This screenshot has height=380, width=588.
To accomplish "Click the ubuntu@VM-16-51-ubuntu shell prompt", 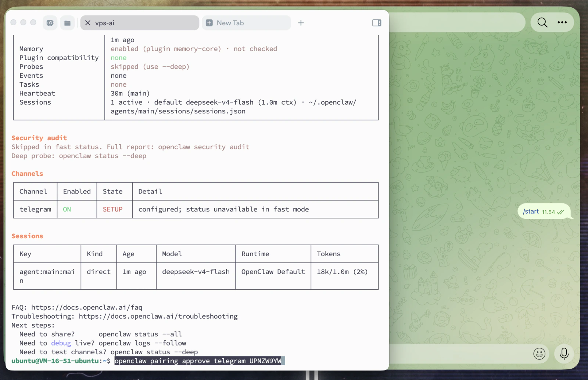I will [x=61, y=361].
